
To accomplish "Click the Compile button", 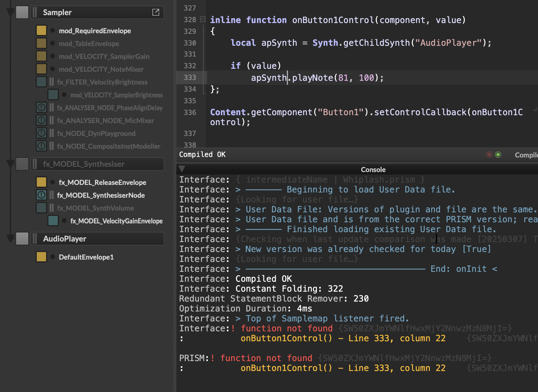I will coord(526,155).
